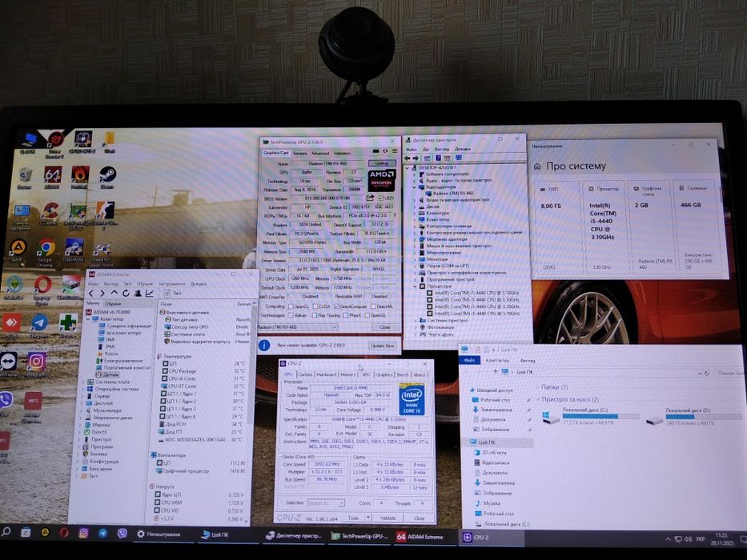The image size is (747, 560).
Task: Click Update Now button in GPU-Z
Action: 383,346
